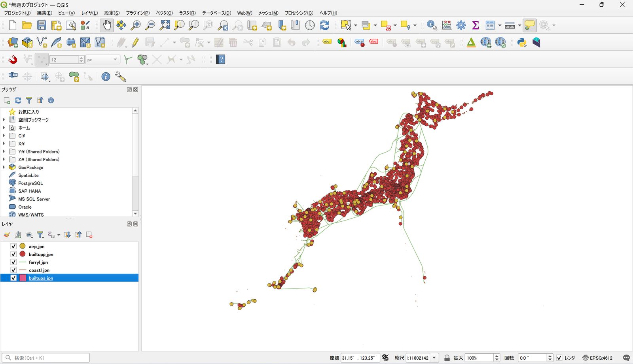Expand the 空間ブックマーク tree item
Screen dimensions: 633x364
(4, 120)
